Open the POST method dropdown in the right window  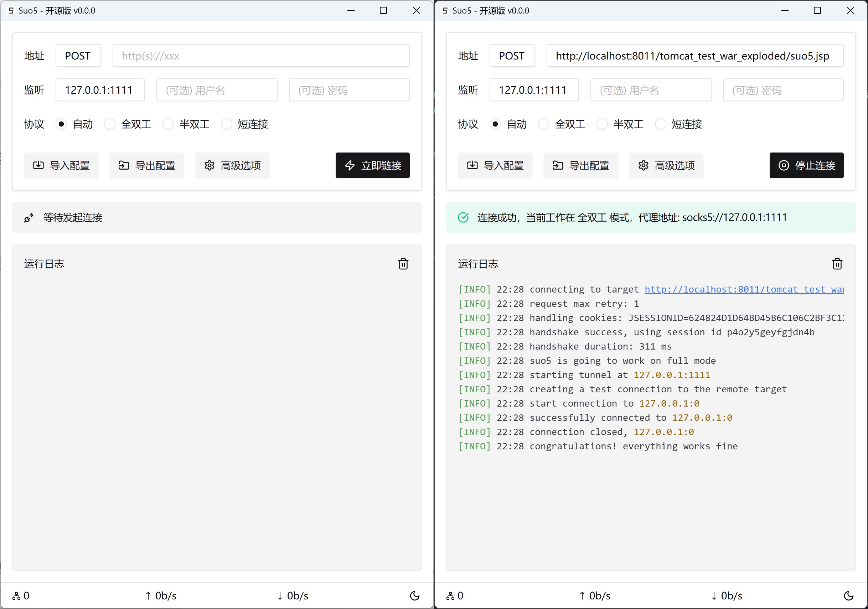point(512,56)
